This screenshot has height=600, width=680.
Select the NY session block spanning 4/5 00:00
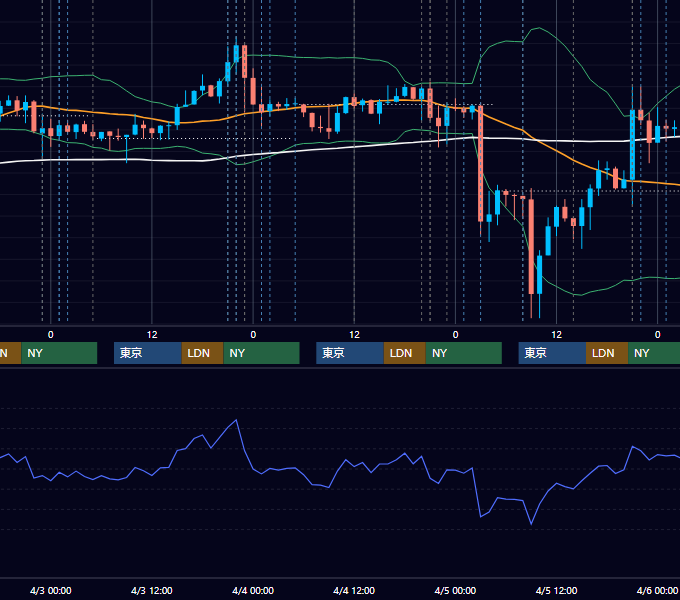pos(464,353)
